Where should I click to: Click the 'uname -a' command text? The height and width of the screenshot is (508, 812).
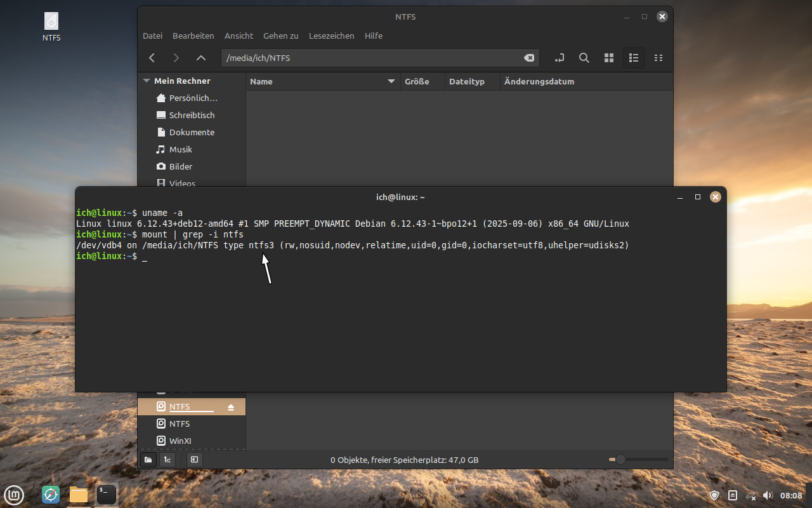162,213
